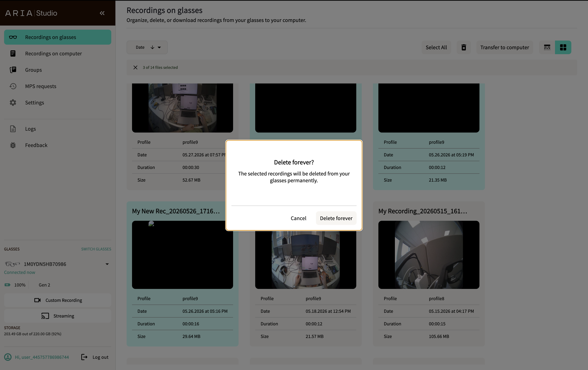The height and width of the screenshot is (370, 588).
Task: Click the glasses icon in sidebar
Action: coord(13,37)
